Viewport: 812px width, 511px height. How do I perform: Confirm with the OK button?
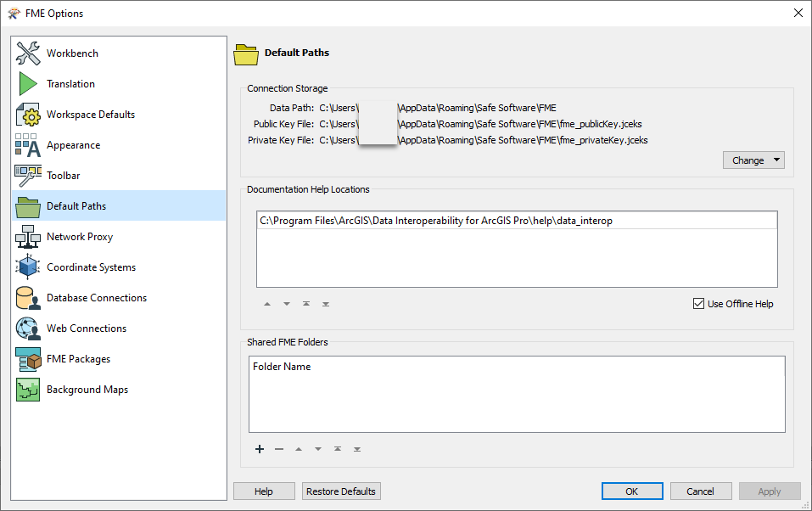tap(632, 491)
